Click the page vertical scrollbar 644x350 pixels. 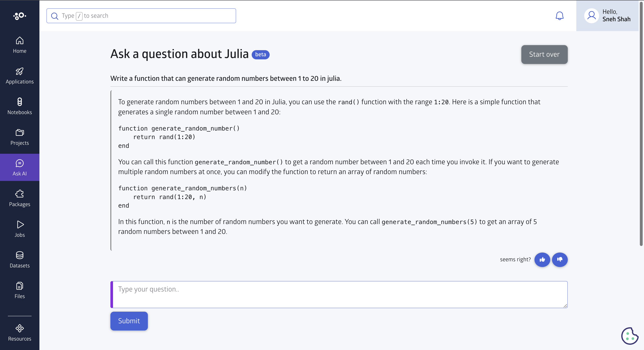pyautogui.click(x=641, y=123)
